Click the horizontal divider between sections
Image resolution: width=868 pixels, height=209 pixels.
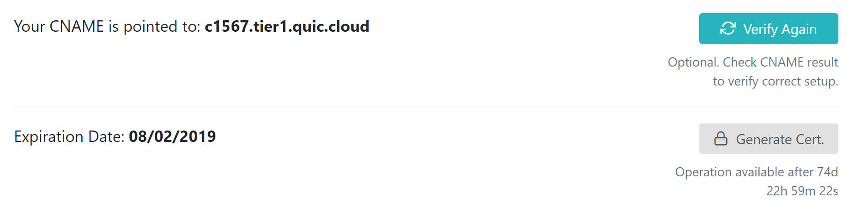click(x=426, y=107)
